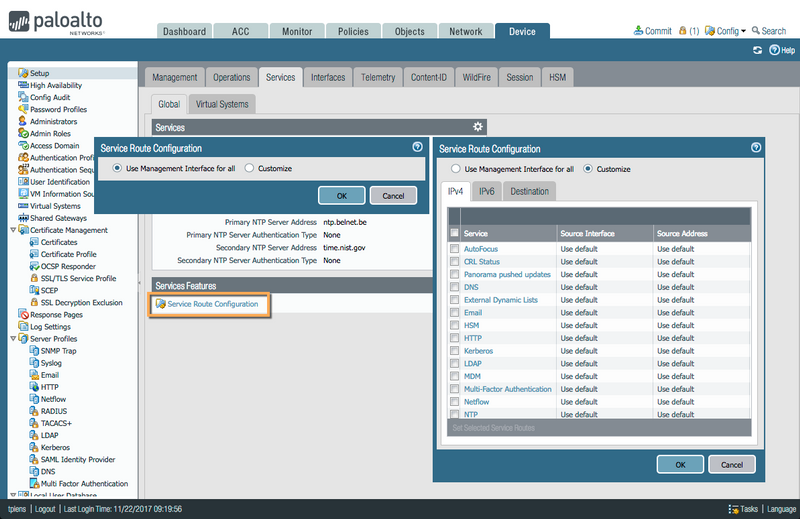Open High Availability in sidebar

click(56, 85)
